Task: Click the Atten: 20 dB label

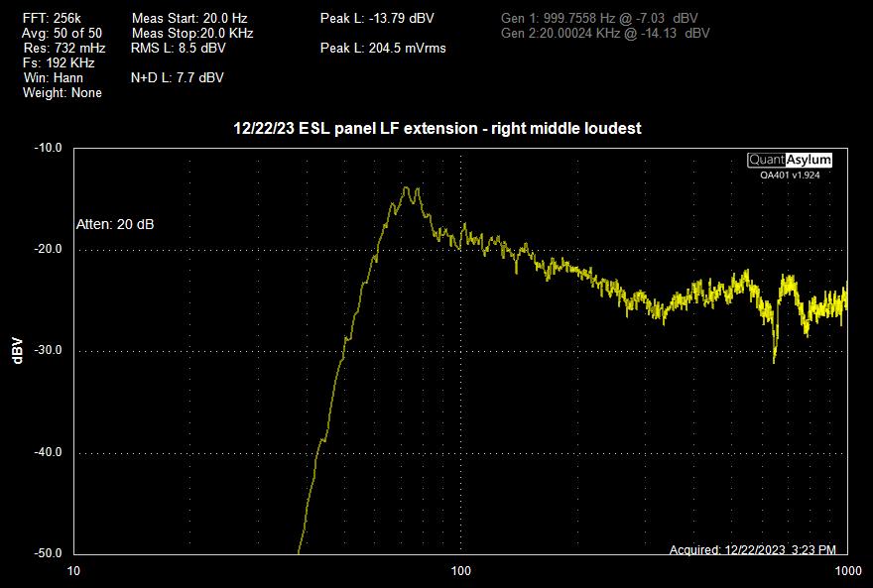Action: coord(115,225)
